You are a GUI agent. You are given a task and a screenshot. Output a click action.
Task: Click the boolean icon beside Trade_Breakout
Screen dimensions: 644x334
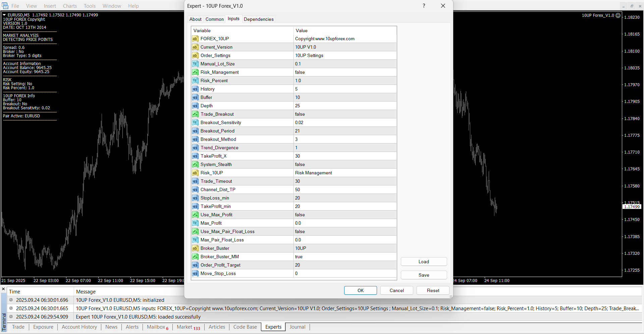195,114
